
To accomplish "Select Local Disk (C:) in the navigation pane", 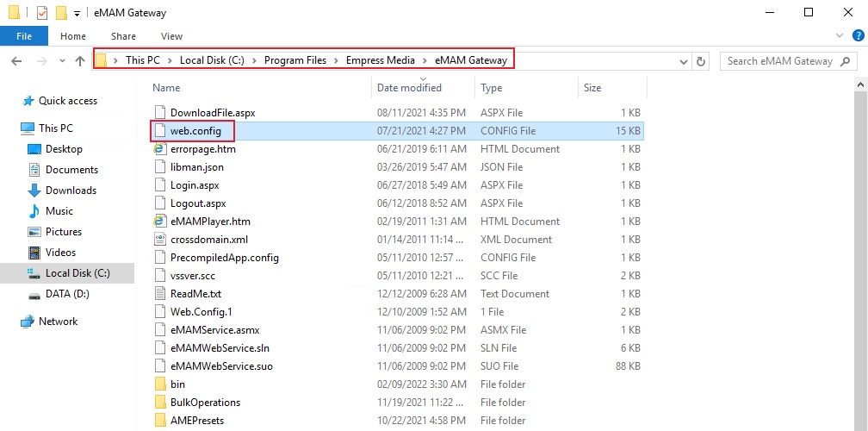I will tap(77, 273).
